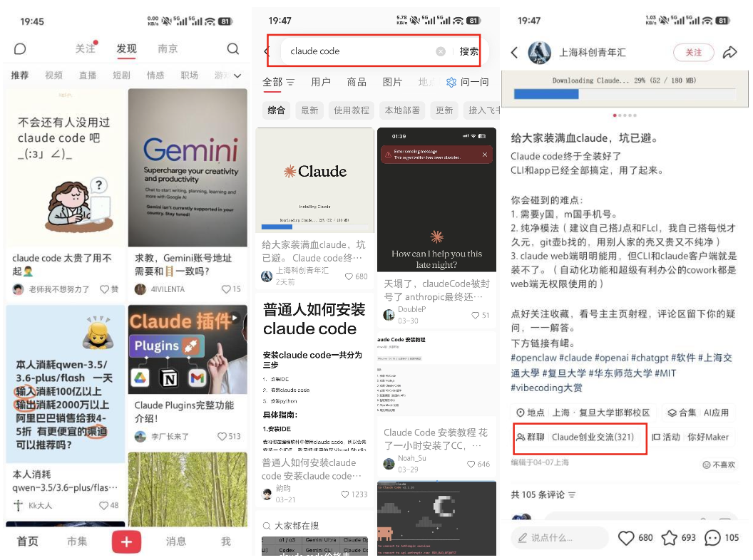Screen dimensions: 753x560
Task: Open the 首页 bottom tab
Action: coord(27,541)
